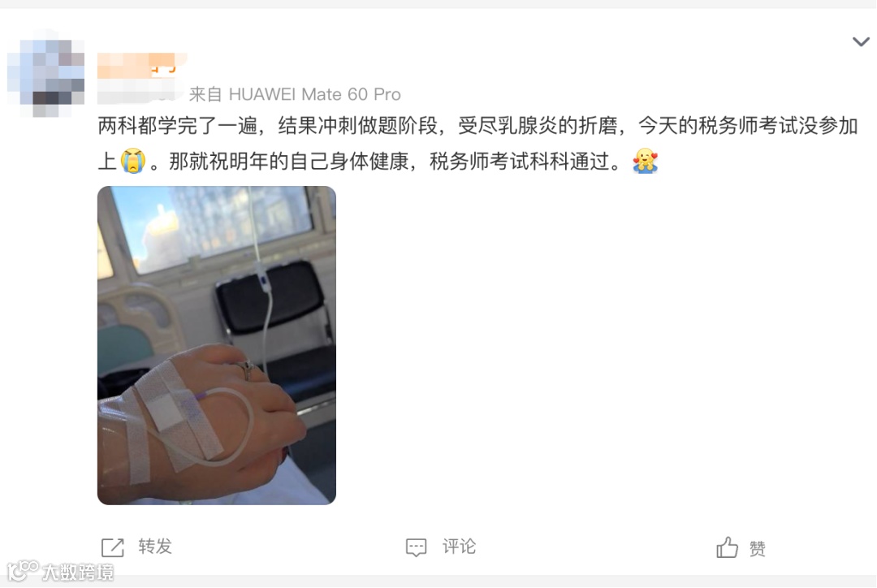Click the watermark logo icon beside 大数跨境
877x588 pixels.
23,570
